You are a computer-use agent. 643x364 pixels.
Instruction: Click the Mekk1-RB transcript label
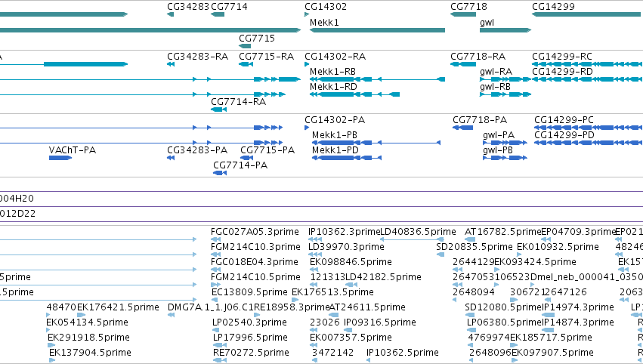[332, 72]
